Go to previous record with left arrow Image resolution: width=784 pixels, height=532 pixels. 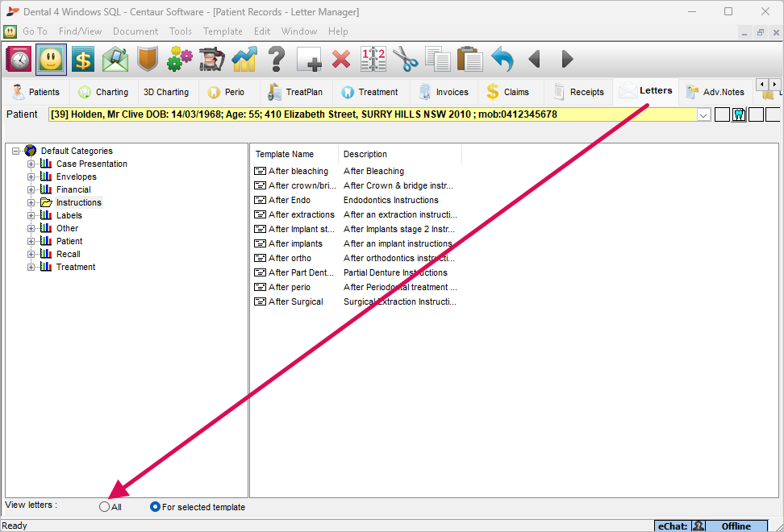pos(535,60)
